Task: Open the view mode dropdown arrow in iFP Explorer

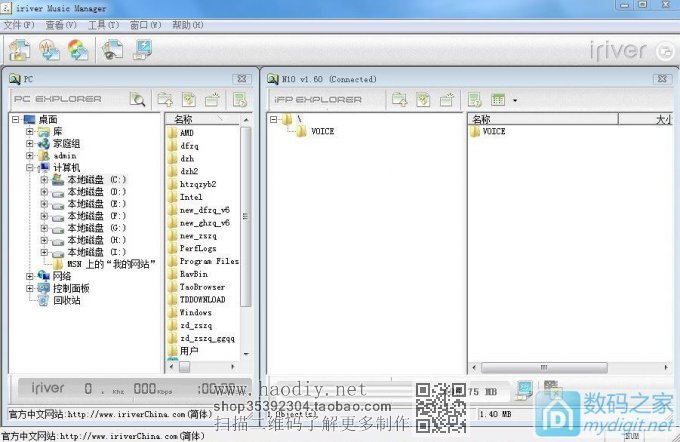Action: [x=515, y=100]
